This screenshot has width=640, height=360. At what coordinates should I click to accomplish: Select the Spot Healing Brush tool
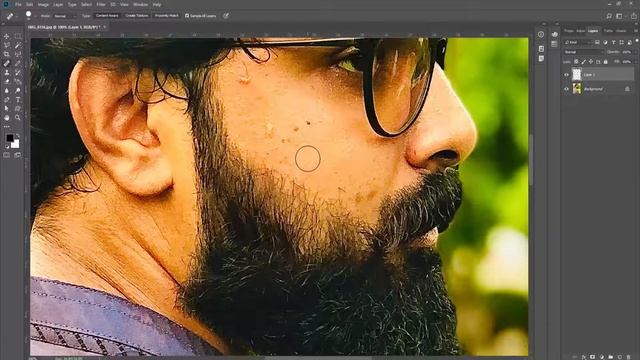pyautogui.click(x=7, y=63)
